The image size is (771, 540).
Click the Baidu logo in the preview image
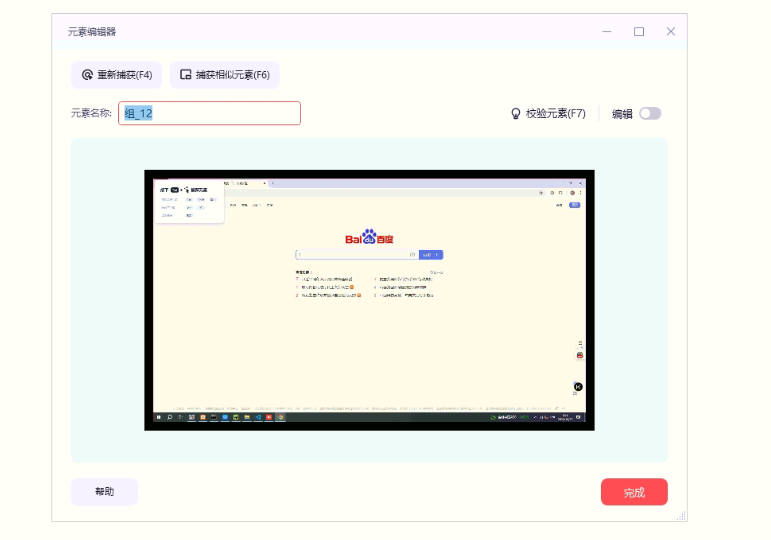tap(369, 238)
